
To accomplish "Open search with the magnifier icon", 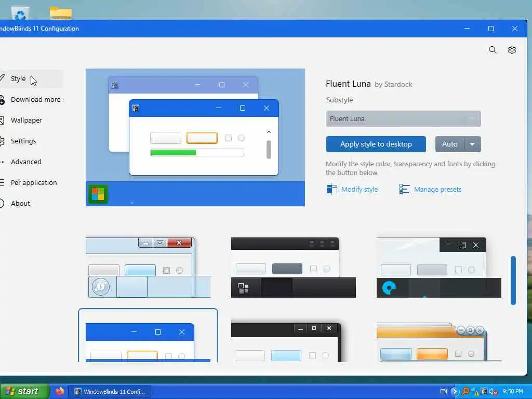I will 493,50.
